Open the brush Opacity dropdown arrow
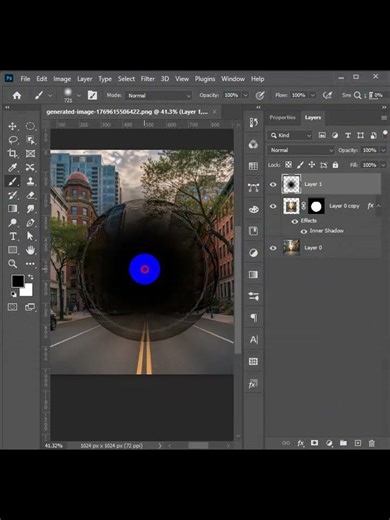This screenshot has height=520, width=390. tap(246, 95)
